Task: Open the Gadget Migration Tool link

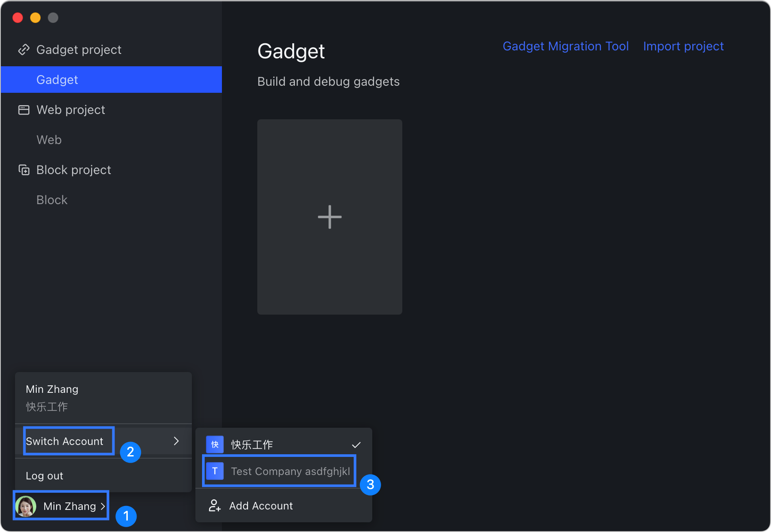Action: click(565, 46)
